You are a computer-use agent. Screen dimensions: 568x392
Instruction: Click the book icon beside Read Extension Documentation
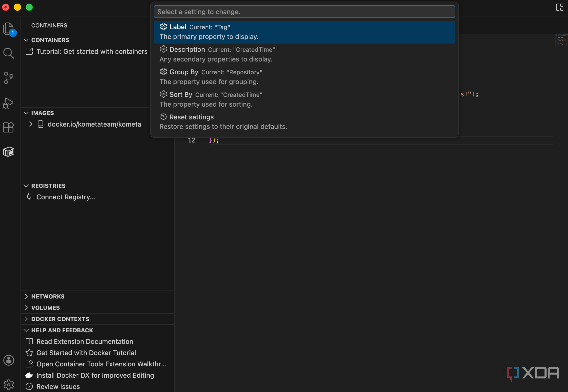[x=29, y=341]
